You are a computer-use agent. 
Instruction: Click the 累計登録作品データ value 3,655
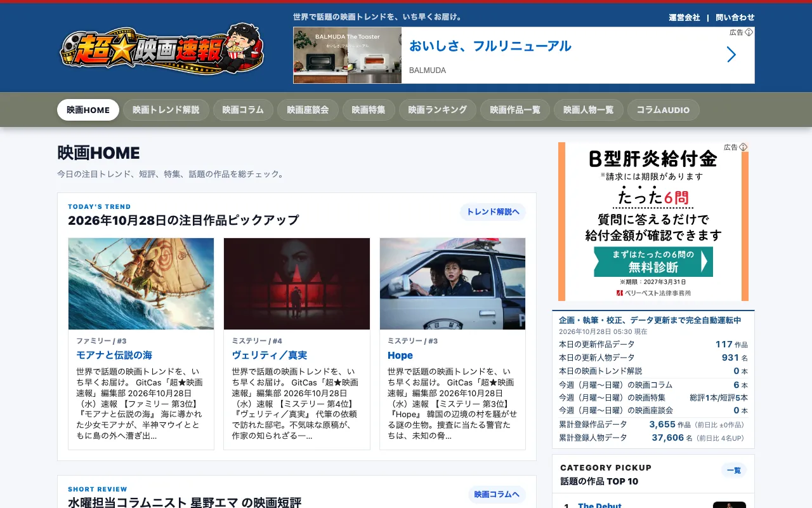(x=662, y=424)
